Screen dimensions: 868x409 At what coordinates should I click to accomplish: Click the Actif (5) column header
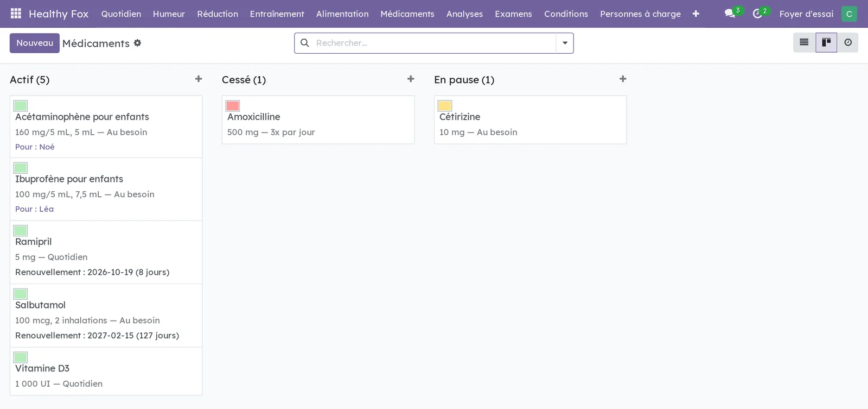pyautogui.click(x=30, y=80)
